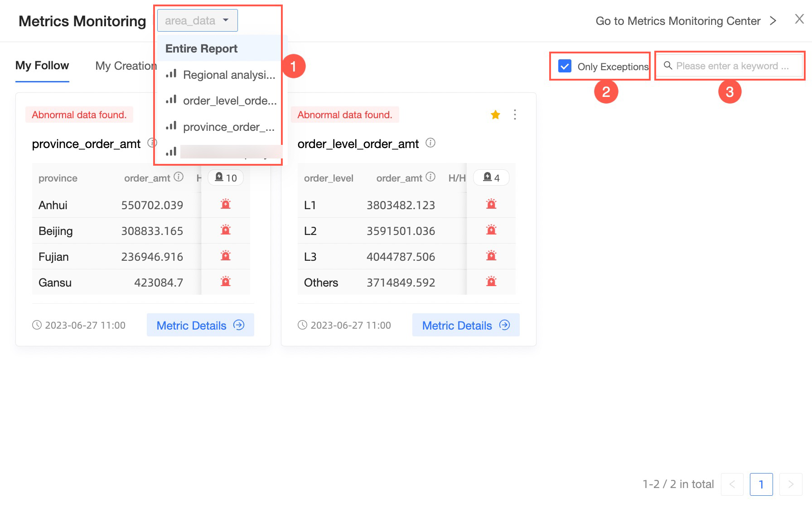The height and width of the screenshot is (517, 812).
Task: Go to Metrics Monitoring Center link
Action: tap(686, 21)
